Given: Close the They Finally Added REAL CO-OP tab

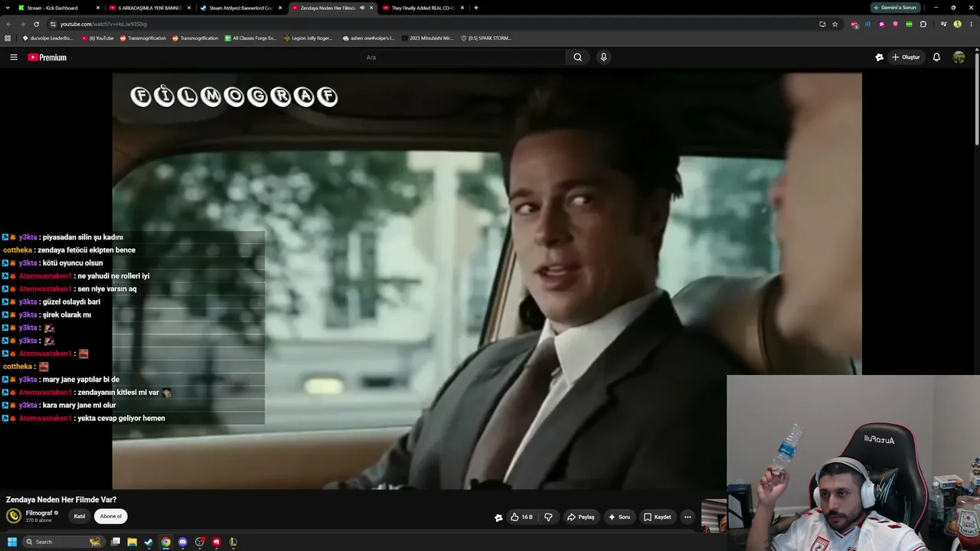Looking at the screenshot, I should click(462, 8).
